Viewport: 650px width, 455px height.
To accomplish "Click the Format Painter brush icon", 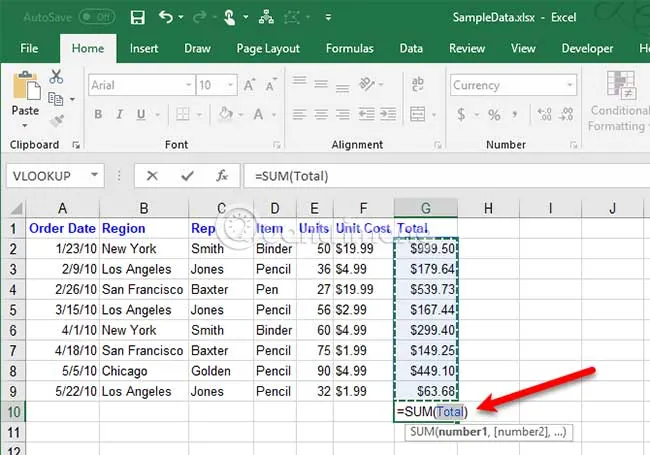I will [56, 121].
